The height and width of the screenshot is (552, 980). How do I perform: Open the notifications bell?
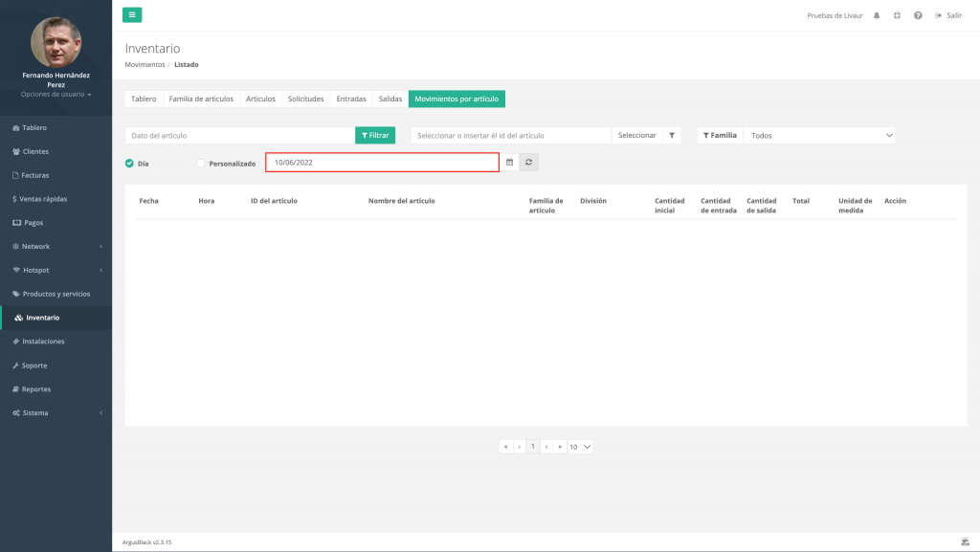pyautogui.click(x=877, y=15)
